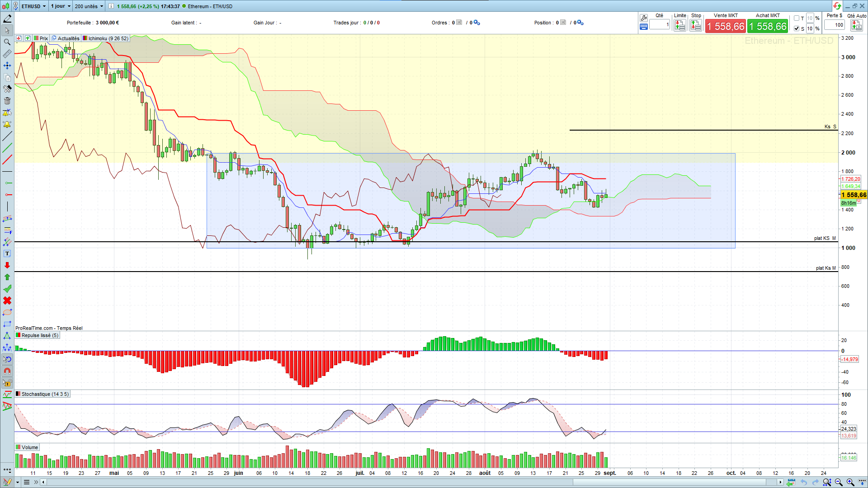Viewport: 868px width, 488px height.
Task: Click the horizontal chart scrollbar
Action: [411, 482]
